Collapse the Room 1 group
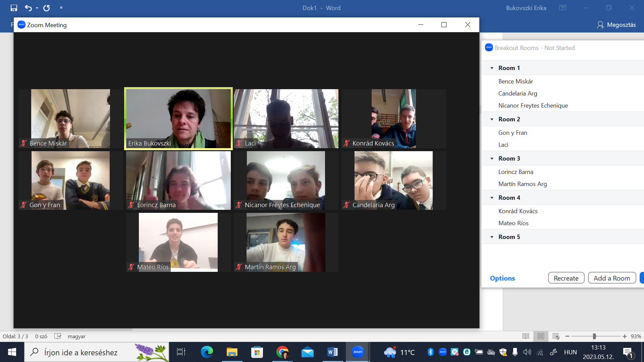The image size is (644, 362). pyautogui.click(x=492, y=68)
